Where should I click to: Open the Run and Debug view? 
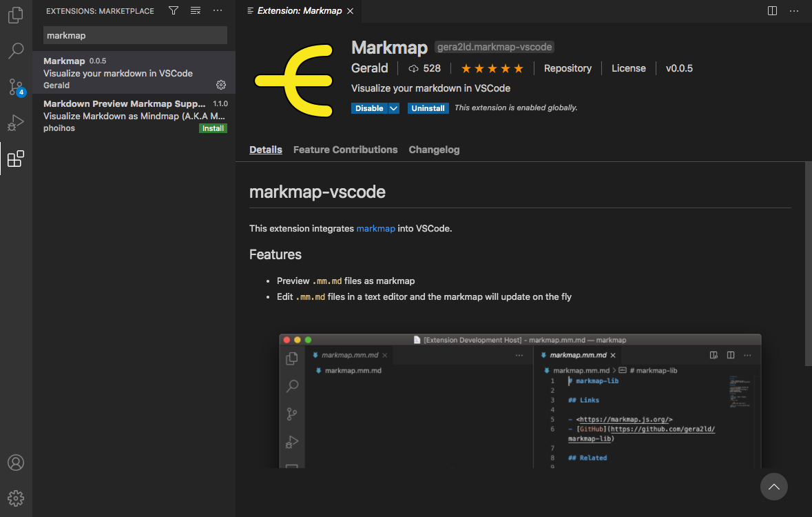pyautogui.click(x=16, y=123)
